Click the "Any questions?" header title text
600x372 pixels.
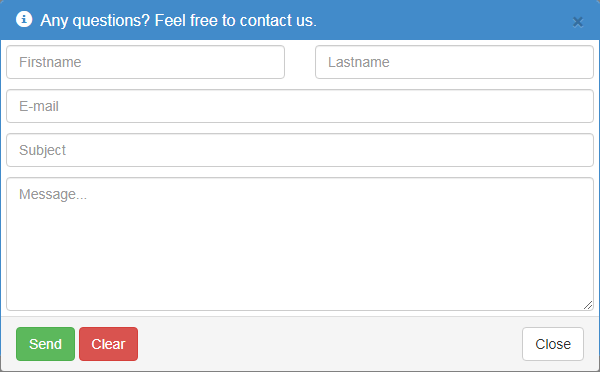(178, 21)
